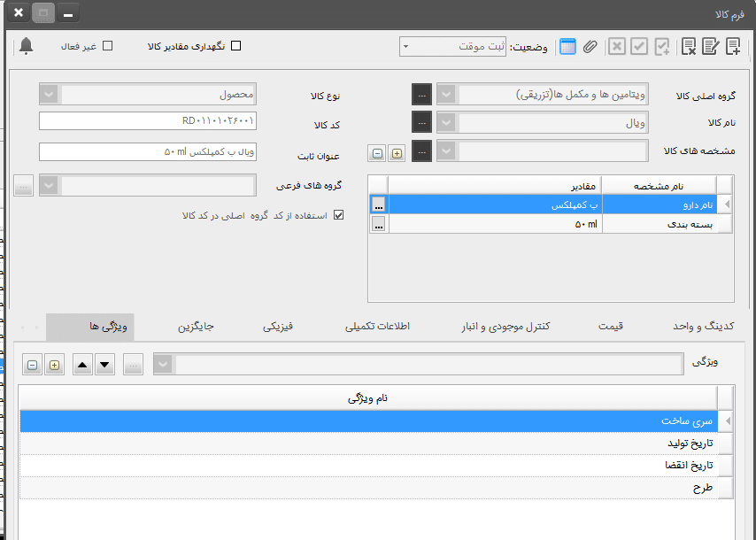The width and height of the screenshot is (756, 540).
Task: Add feature with plus icon in ویژگی panel
Action: pos(54,365)
